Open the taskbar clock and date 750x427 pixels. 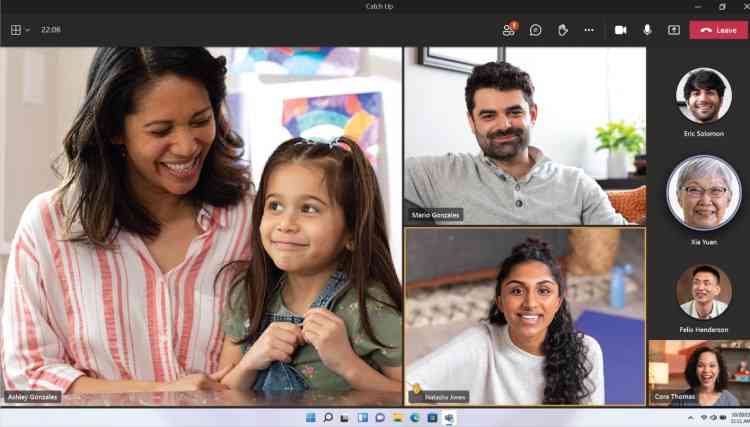[x=740, y=418]
